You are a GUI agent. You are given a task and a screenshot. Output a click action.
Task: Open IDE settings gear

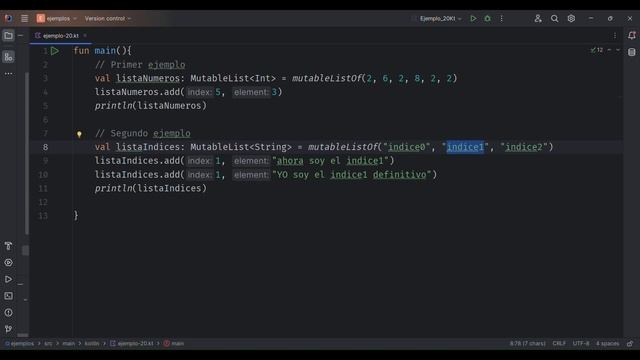coord(571,18)
